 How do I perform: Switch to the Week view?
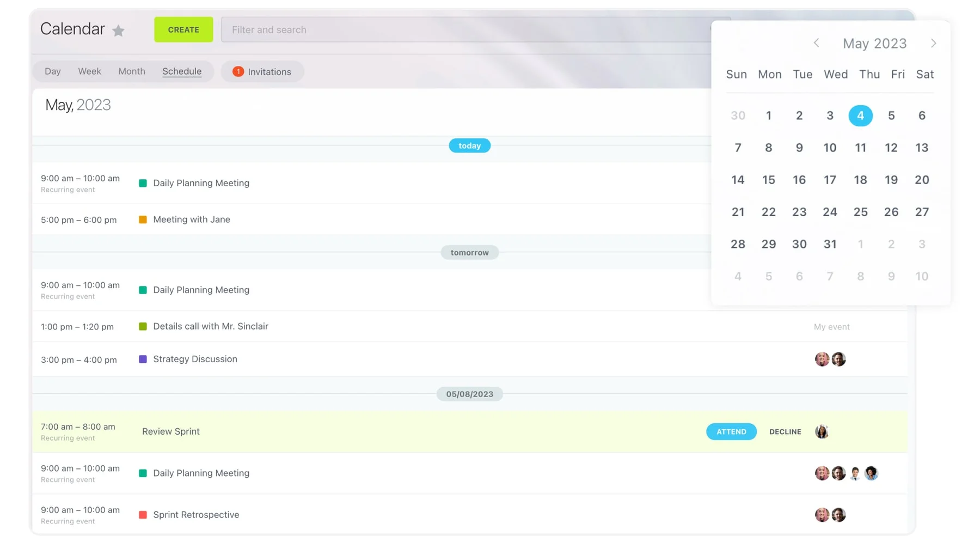(x=89, y=71)
